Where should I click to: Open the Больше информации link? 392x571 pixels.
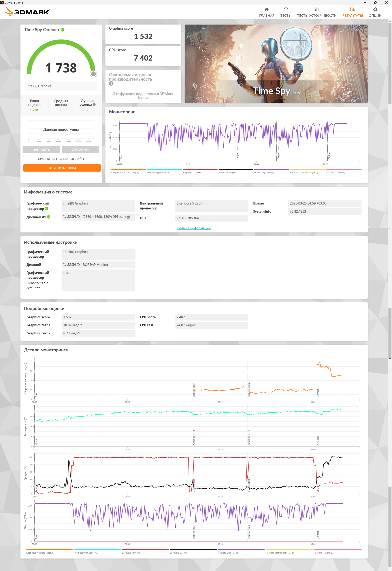tap(194, 228)
